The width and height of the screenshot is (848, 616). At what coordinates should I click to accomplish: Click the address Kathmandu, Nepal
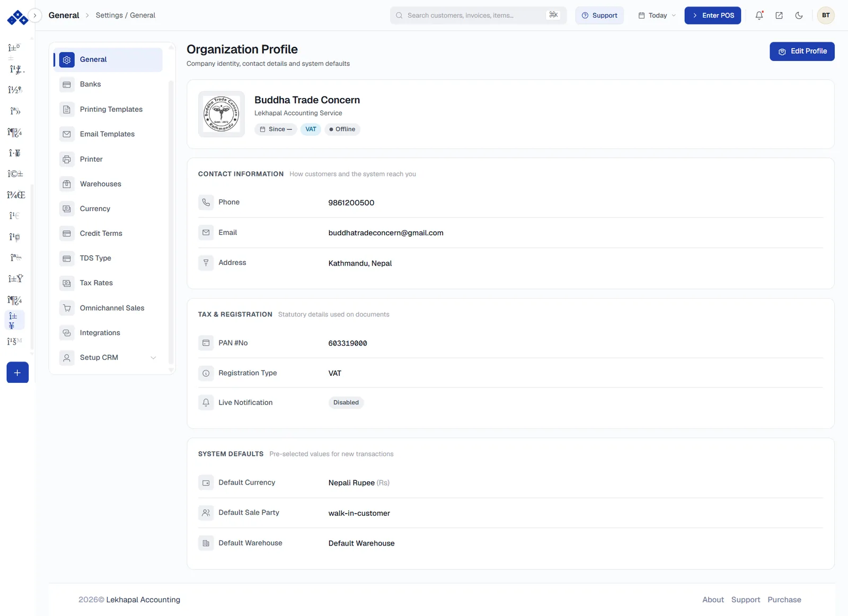(360, 263)
